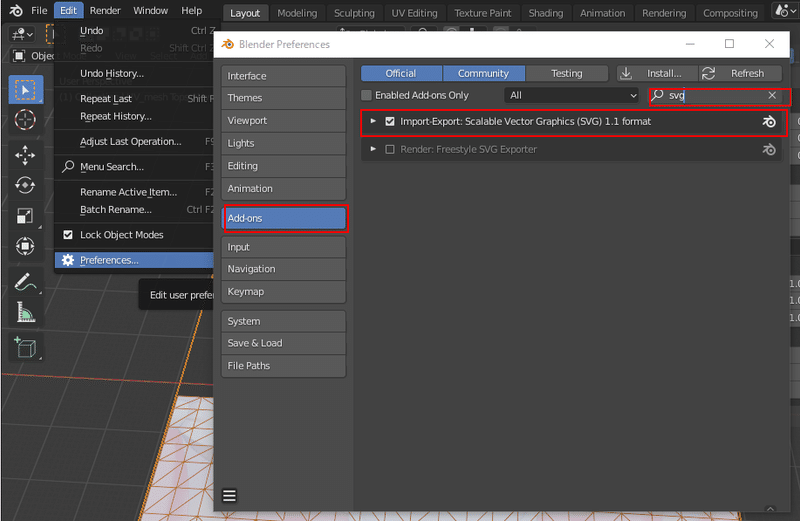
Task: Expand Freestyle SVG Exporter details
Action: pyautogui.click(x=373, y=150)
